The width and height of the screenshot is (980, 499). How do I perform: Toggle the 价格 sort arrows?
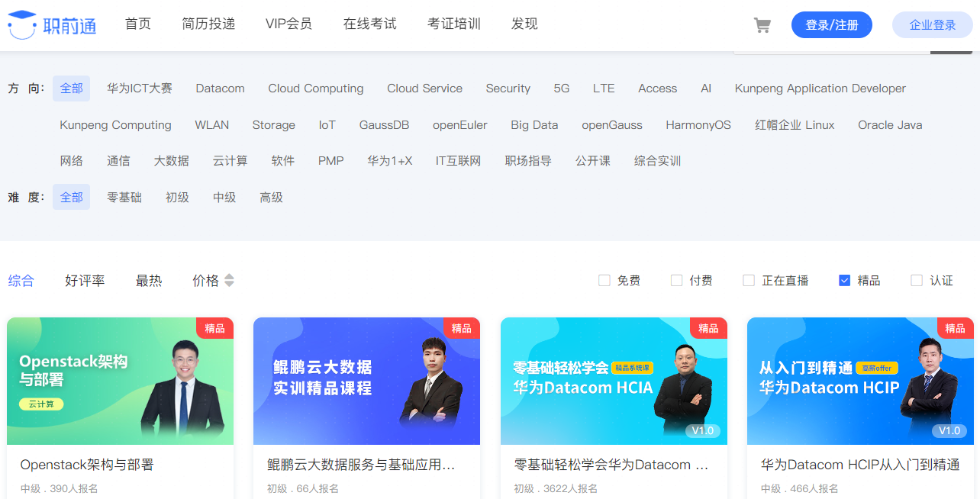point(229,281)
